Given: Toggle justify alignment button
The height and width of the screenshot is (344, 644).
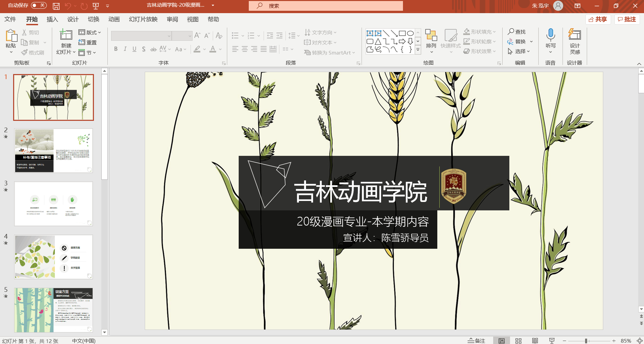Looking at the screenshot, I should (264, 49).
